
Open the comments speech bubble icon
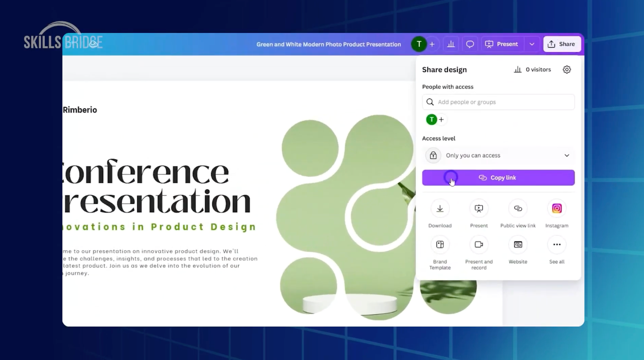(470, 44)
